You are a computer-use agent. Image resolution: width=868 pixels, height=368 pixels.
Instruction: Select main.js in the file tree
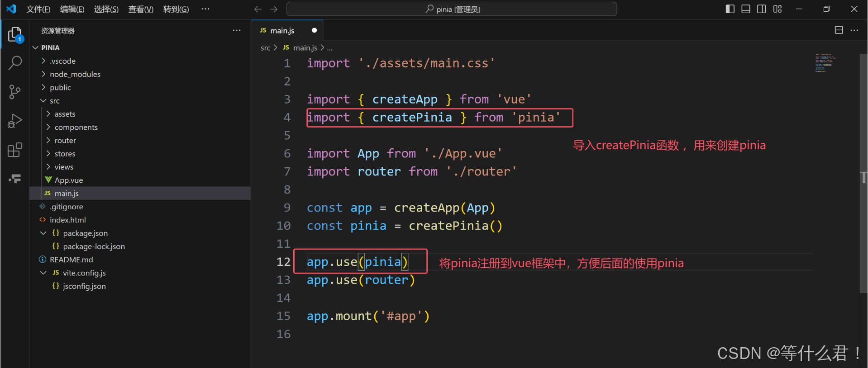click(140, 193)
